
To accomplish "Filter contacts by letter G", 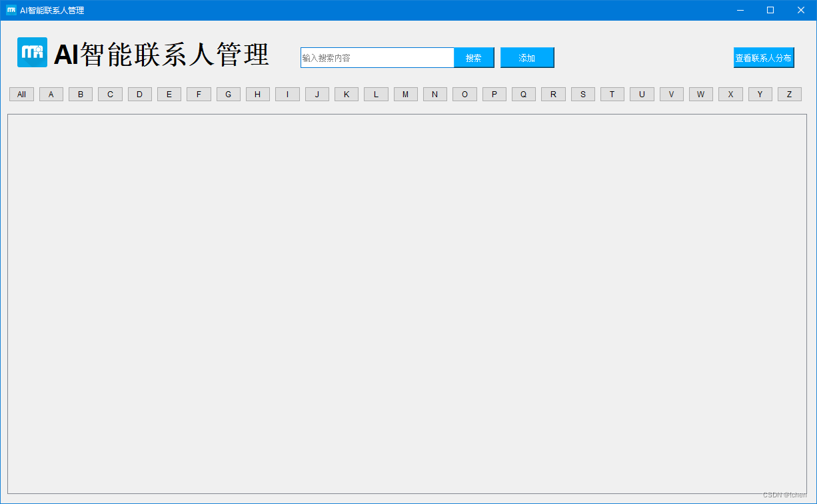I will pyautogui.click(x=229, y=95).
